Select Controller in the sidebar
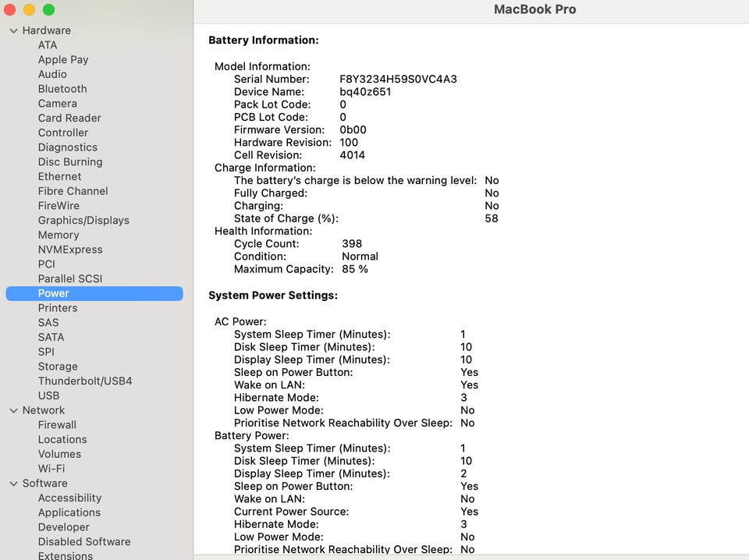749x560 pixels. click(x=63, y=133)
